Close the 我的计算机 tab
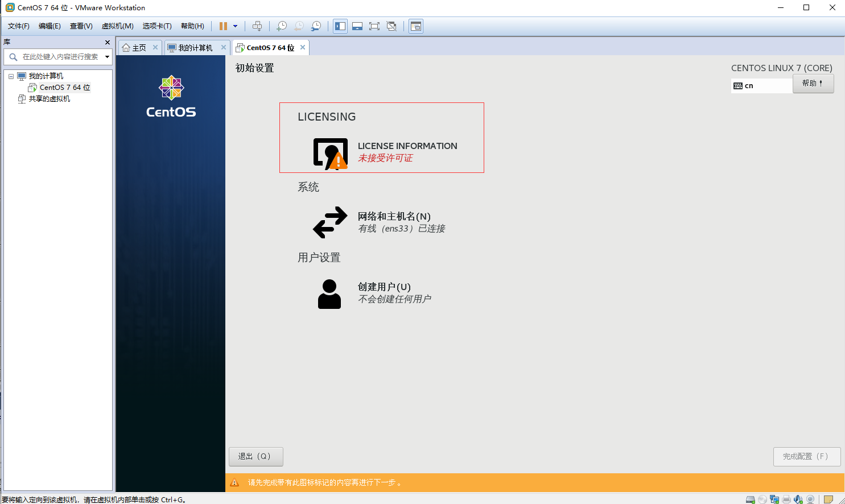845x504 pixels. pyautogui.click(x=224, y=47)
